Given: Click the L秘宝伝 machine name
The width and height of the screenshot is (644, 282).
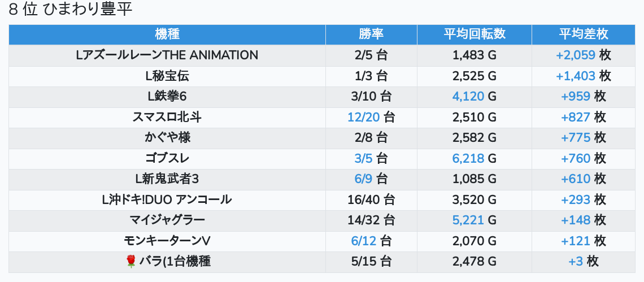Looking at the screenshot, I should point(167,76).
